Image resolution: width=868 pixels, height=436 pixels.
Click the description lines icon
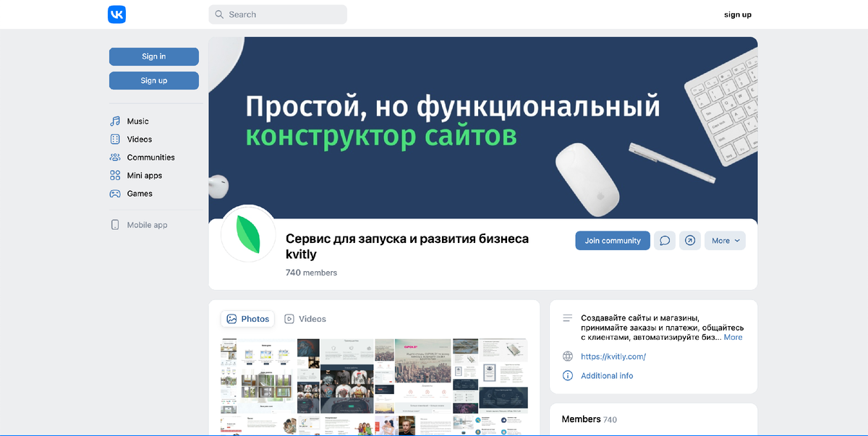pos(568,318)
